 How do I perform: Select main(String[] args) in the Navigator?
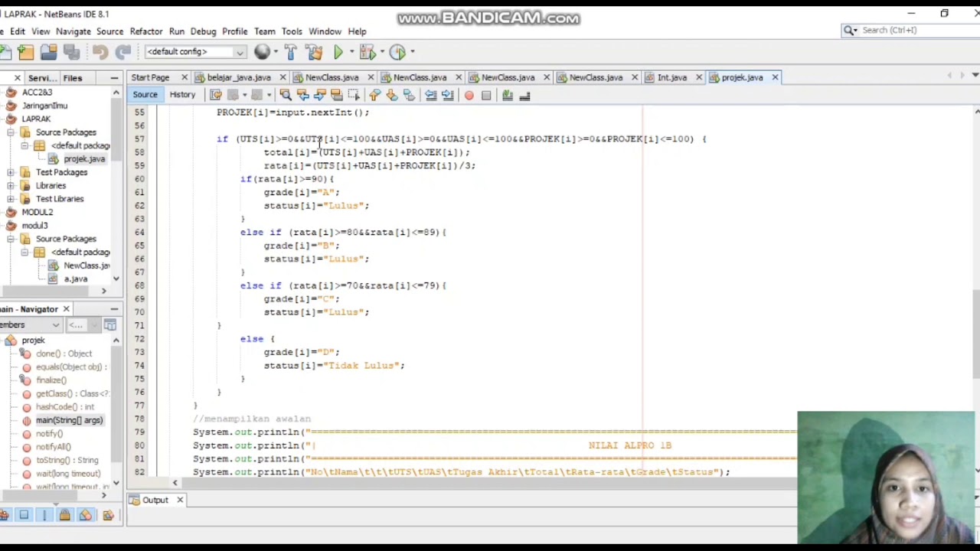[69, 420]
